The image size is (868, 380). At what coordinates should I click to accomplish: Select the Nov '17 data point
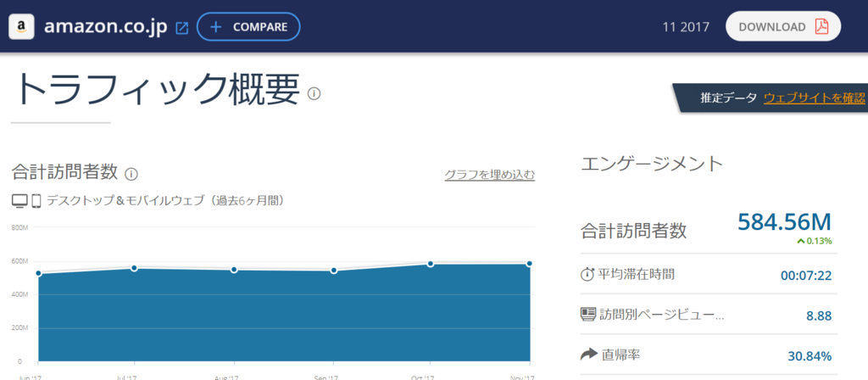[530, 264]
